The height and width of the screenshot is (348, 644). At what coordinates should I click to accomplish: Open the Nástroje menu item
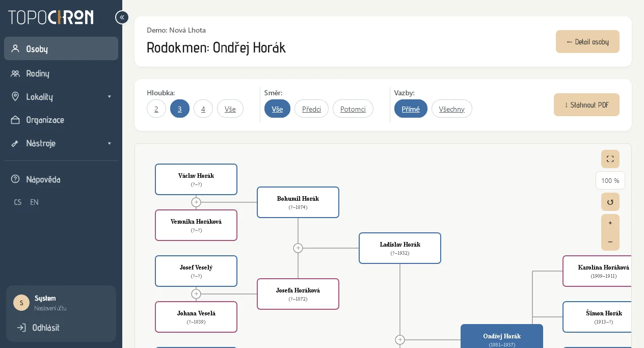61,143
